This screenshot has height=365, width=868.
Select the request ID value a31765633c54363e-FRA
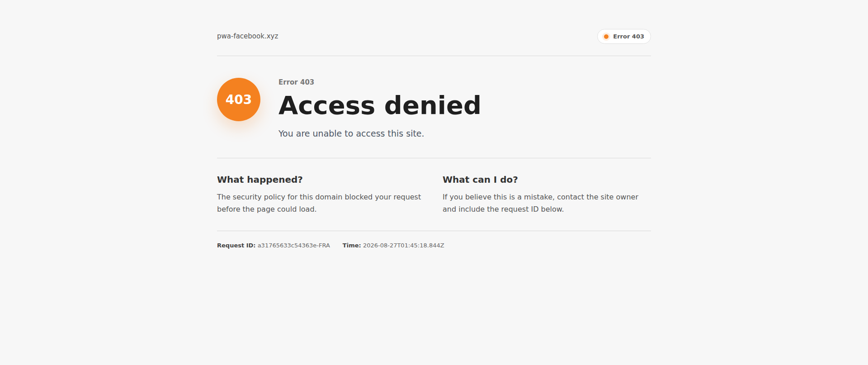294,246
